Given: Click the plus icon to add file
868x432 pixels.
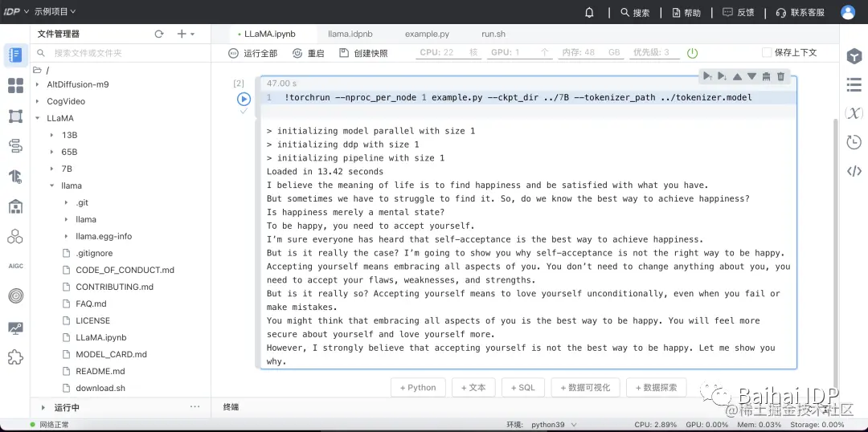Looking at the screenshot, I should [182, 34].
